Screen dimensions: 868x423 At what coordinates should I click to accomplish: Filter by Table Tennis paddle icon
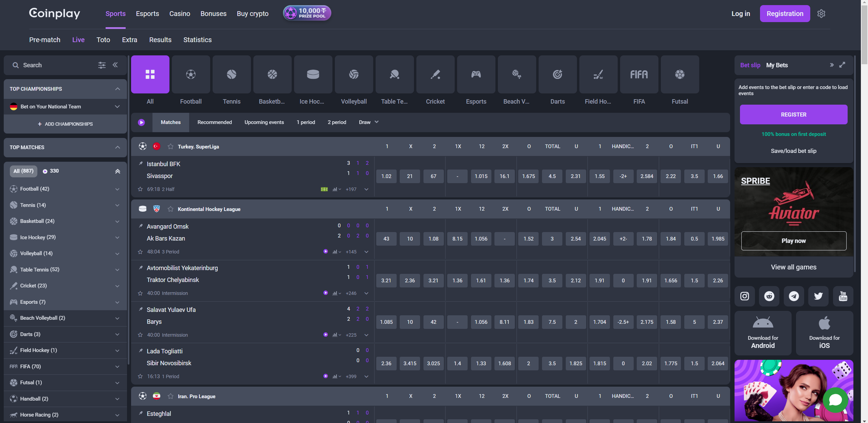[x=395, y=74]
